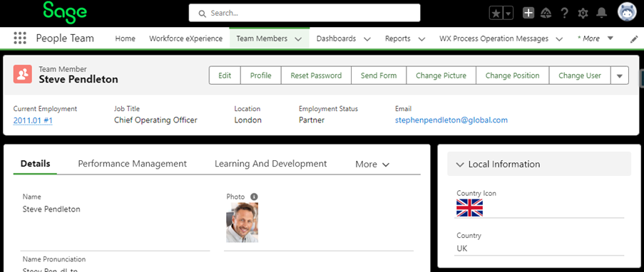Viewport: 644px width, 272px height.
Task: Click the People Team app name
Action: pos(65,38)
